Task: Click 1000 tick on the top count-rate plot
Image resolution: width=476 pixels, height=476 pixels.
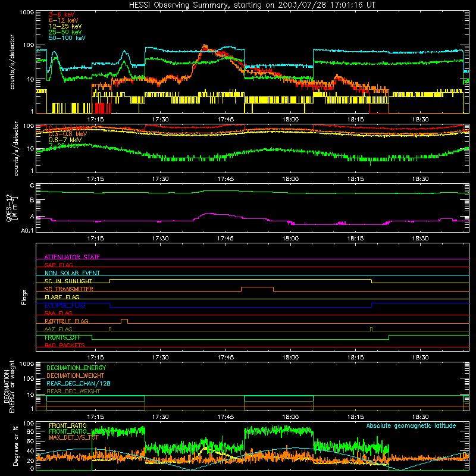Action: [27, 12]
